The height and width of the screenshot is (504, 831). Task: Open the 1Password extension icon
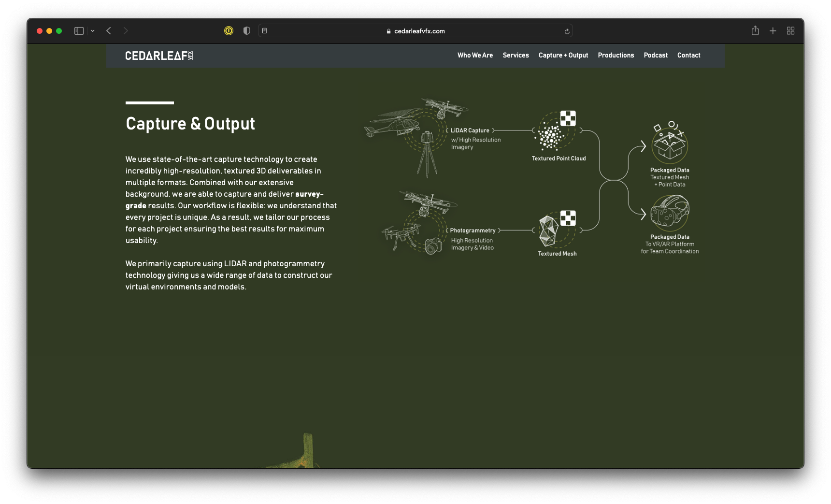(229, 31)
